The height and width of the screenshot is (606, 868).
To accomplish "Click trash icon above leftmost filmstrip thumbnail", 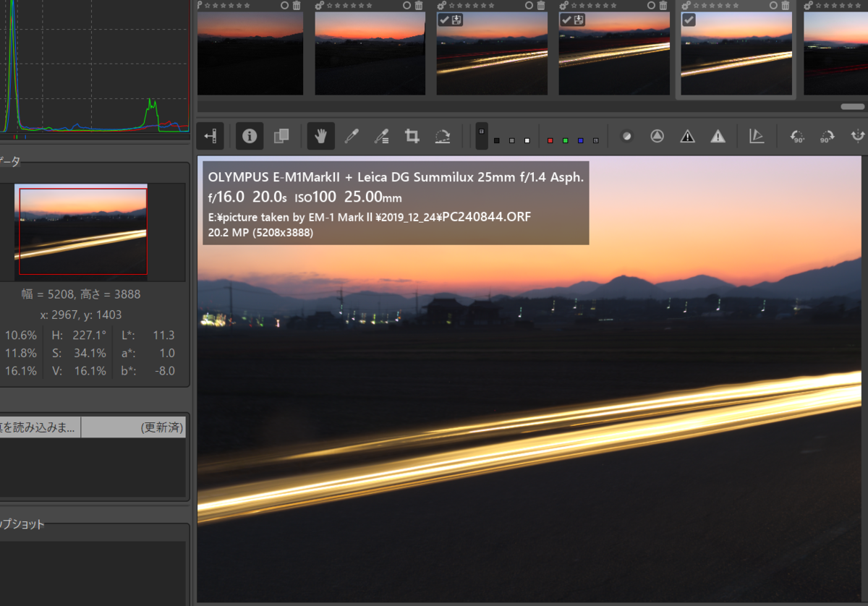I will coord(297,5).
